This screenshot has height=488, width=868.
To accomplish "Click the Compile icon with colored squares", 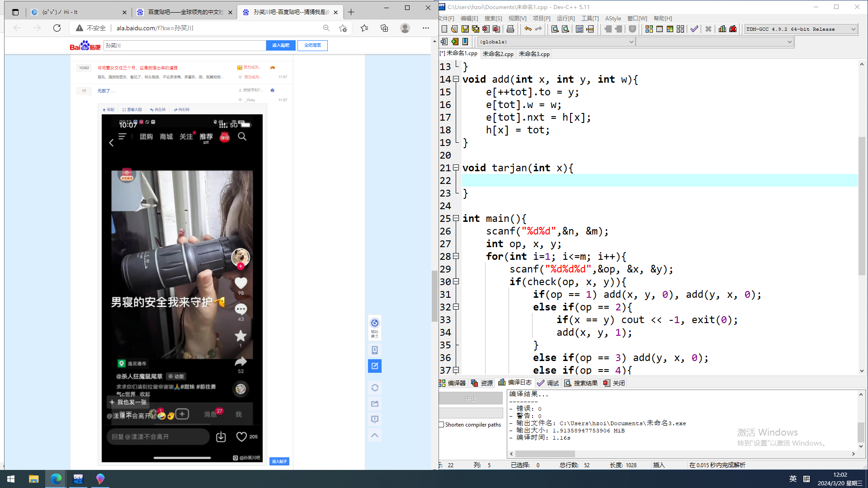I will (x=649, y=29).
